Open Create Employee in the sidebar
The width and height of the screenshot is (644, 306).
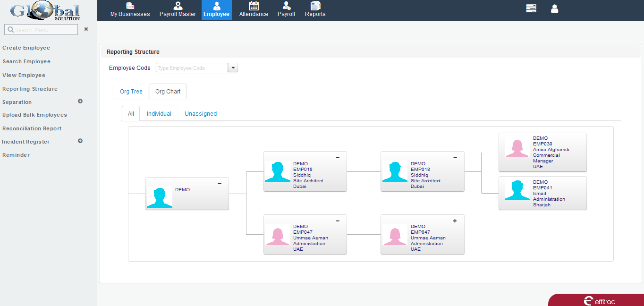26,48
